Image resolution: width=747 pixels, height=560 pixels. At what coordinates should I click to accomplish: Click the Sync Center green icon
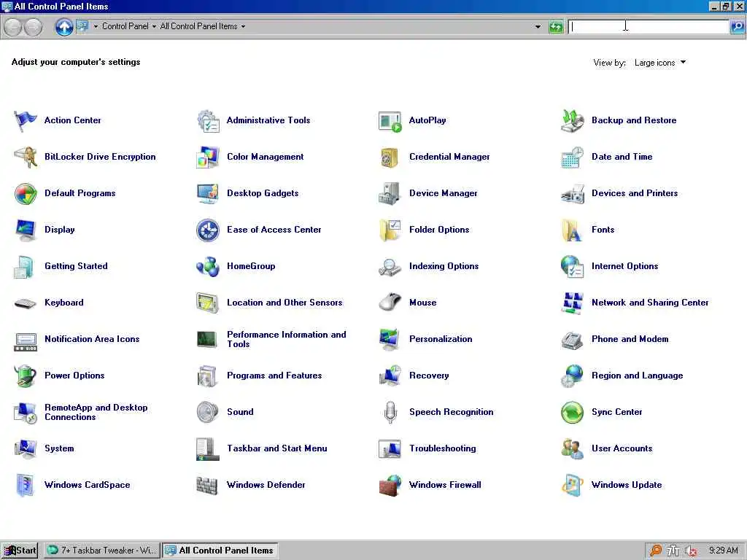(x=572, y=412)
